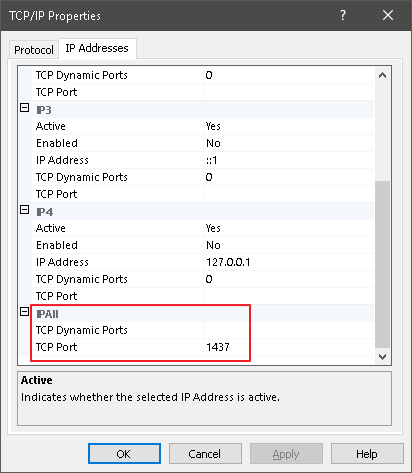Edit the IPAll TCP Port value 1437
Image resolution: width=412 pixels, height=473 pixels.
pyautogui.click(x=289, y=347)
